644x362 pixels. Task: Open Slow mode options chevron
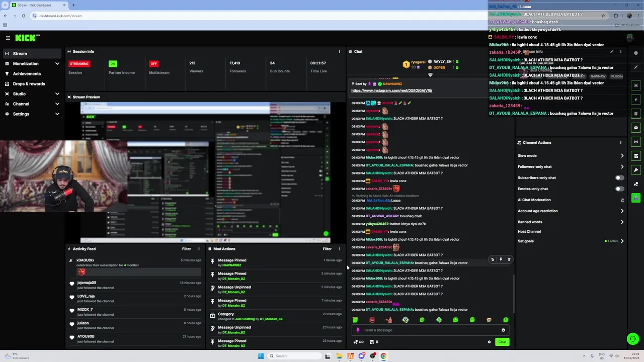pyautogui.click(x=622, y=156)
